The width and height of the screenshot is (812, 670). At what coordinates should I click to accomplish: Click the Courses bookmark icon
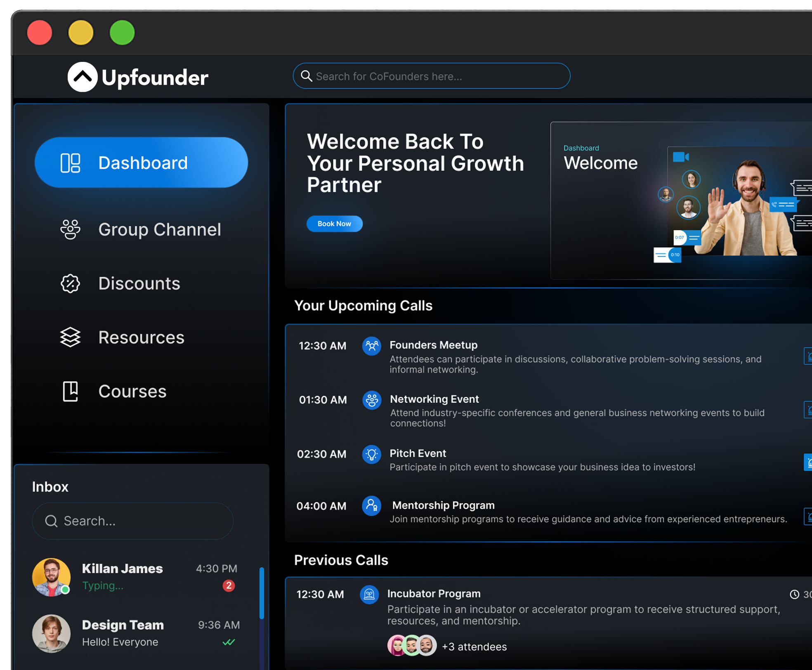70,392
